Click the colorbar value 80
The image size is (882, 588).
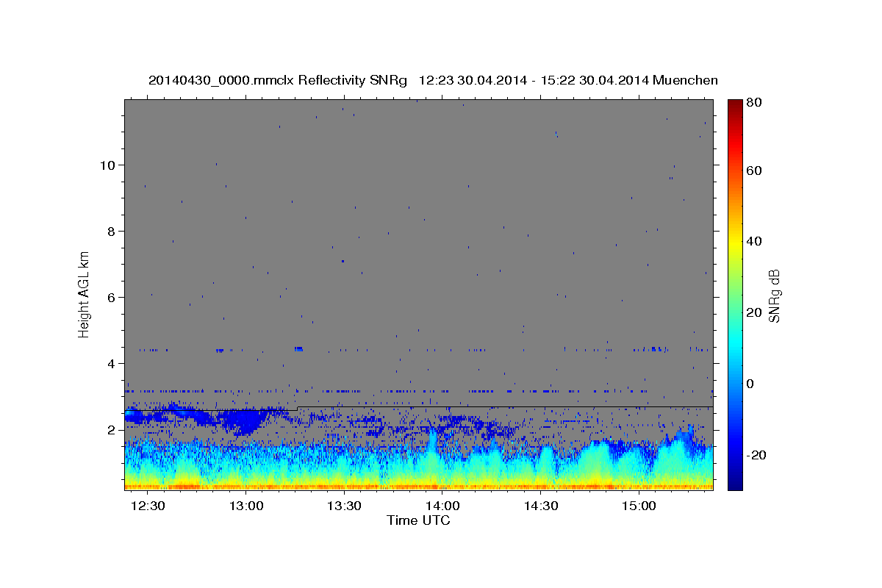[755, 103]
